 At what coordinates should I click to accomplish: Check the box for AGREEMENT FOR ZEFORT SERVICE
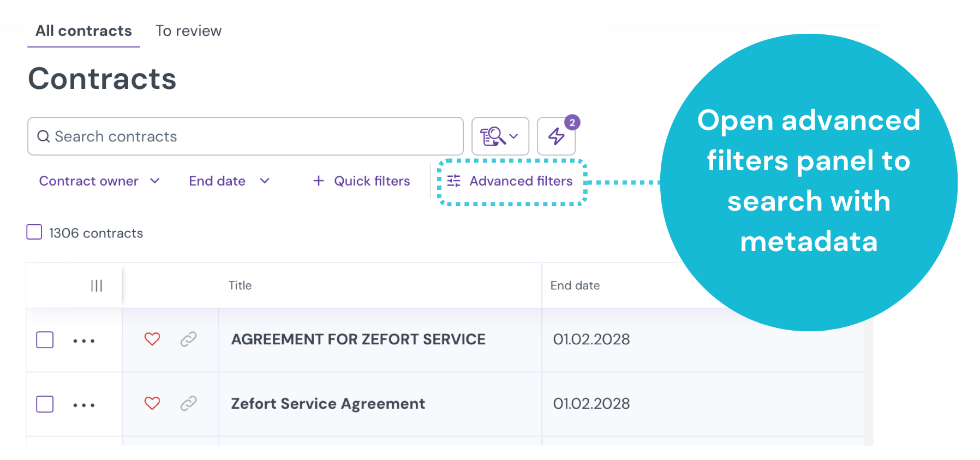45,339
